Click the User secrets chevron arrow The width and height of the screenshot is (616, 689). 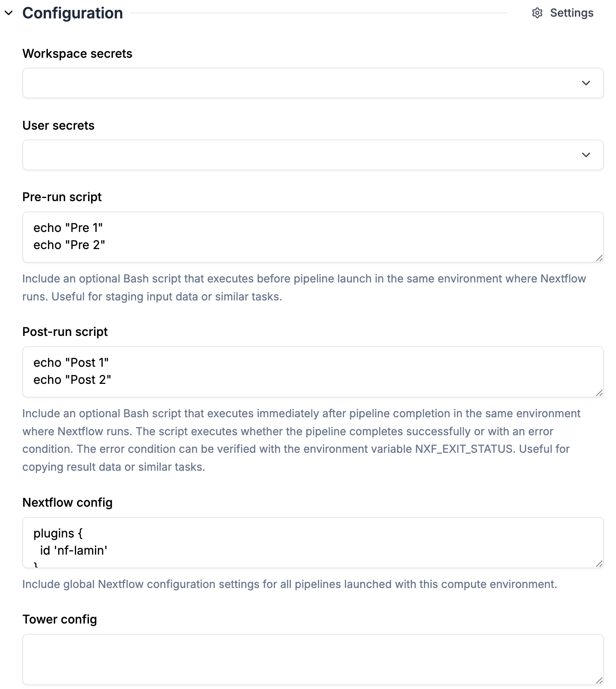pos(586,155)
